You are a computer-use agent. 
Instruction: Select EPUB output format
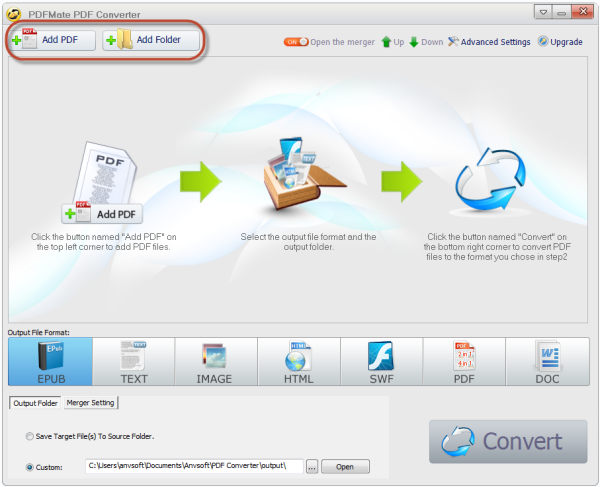pos(51,362)
